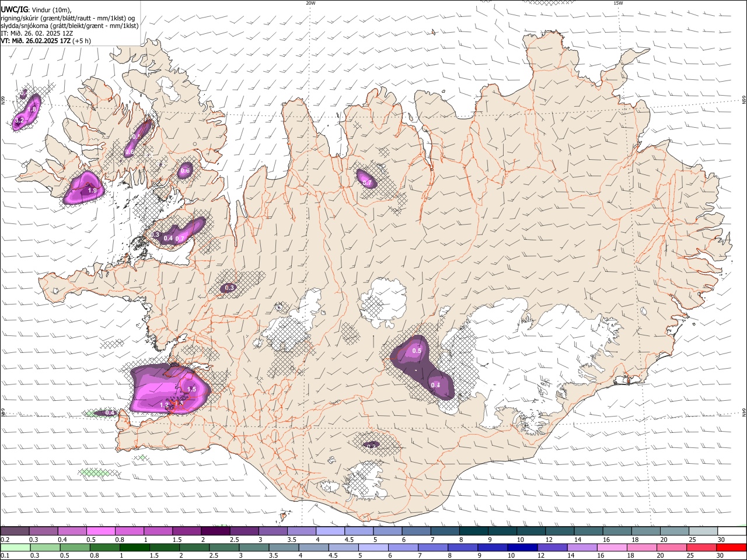
Task: Click the 1.9 precipitation value on the map
Action: coord(92,191)
